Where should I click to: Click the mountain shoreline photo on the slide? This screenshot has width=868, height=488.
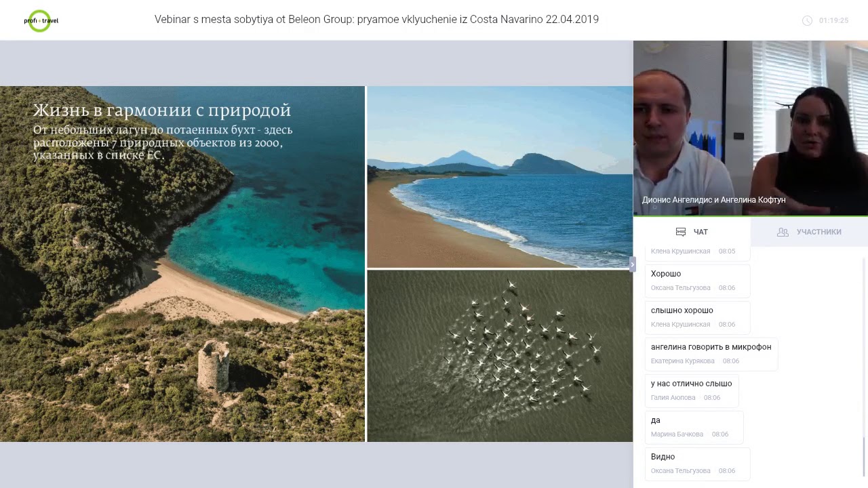point(500,177)
